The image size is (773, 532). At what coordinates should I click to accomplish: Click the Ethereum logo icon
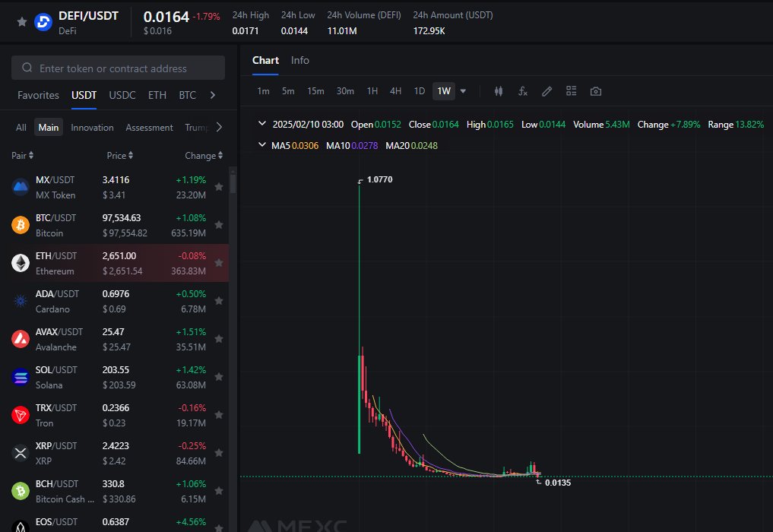[x=21, y=263]
